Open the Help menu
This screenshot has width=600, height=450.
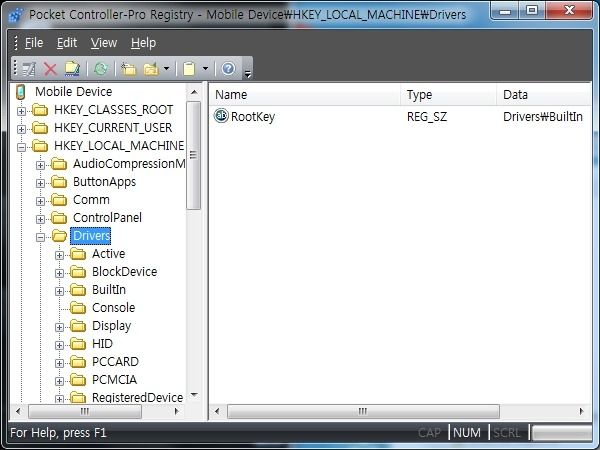tap(143, 43)
